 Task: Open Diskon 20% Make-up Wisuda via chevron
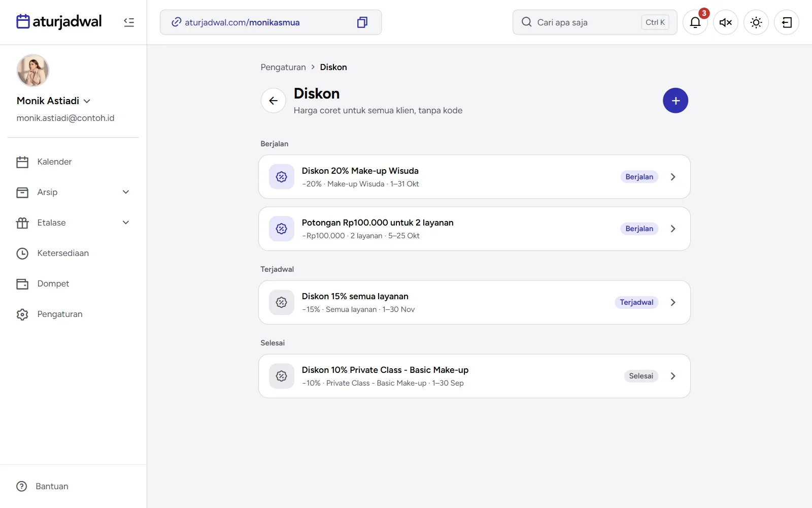point(673,177)
